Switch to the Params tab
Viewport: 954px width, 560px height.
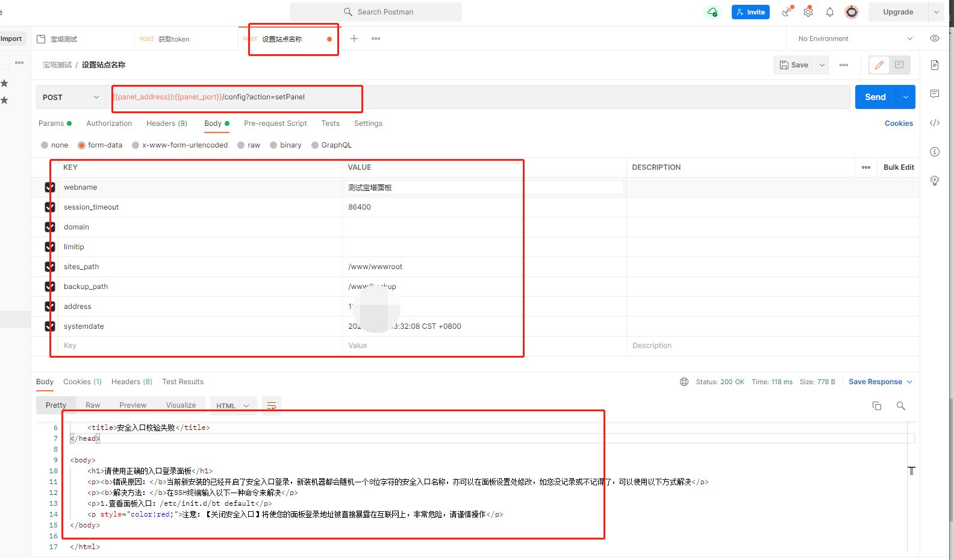(55, 123)
